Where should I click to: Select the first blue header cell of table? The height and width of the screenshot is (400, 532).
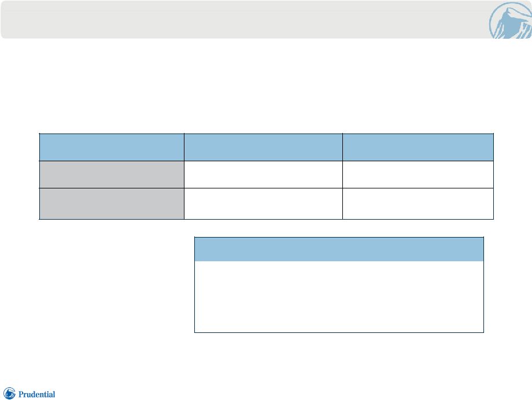(112, 147)
